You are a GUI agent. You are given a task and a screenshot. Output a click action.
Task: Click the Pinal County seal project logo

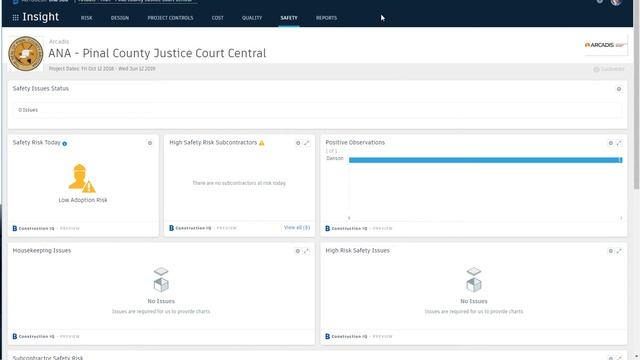[x=26, y=54]
